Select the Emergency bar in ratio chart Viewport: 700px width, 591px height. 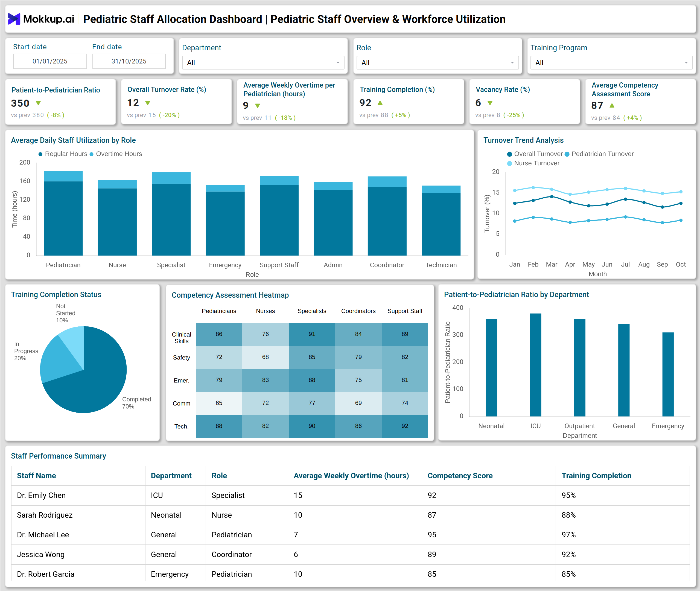[x=668, y=374]
